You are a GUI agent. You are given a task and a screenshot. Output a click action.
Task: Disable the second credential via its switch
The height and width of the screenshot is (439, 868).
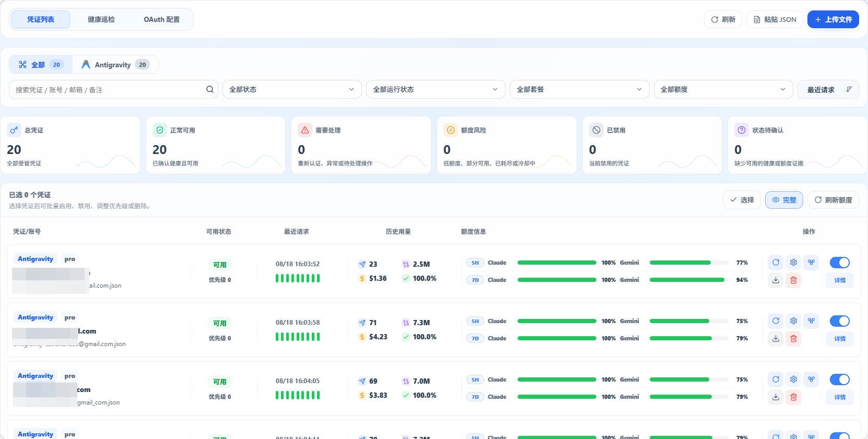click(x=840, y=321)
